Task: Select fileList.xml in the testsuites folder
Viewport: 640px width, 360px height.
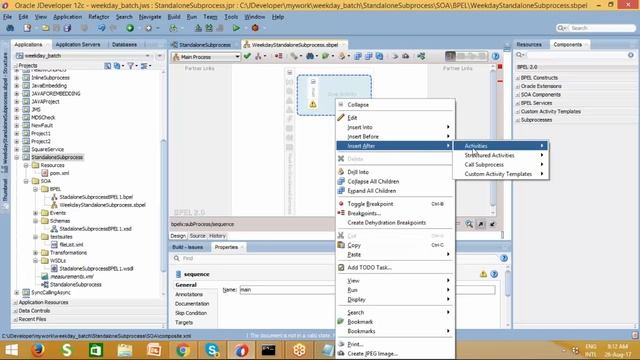Action: tap(71, 244)
